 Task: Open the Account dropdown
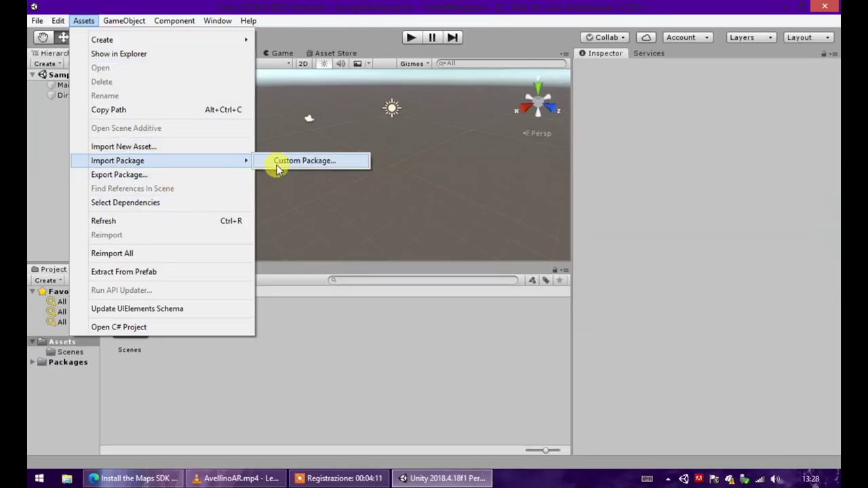coord(686,37)
